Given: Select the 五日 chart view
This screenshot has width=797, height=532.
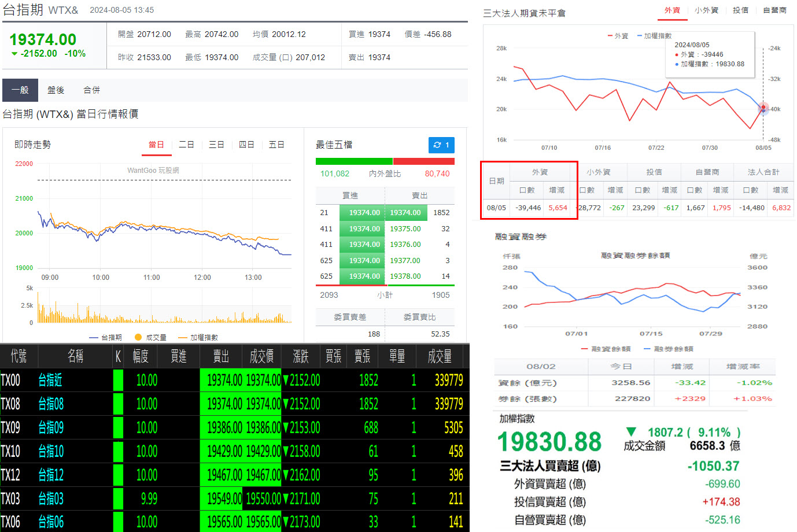Looking at the screenshot, I should [276, 145].
